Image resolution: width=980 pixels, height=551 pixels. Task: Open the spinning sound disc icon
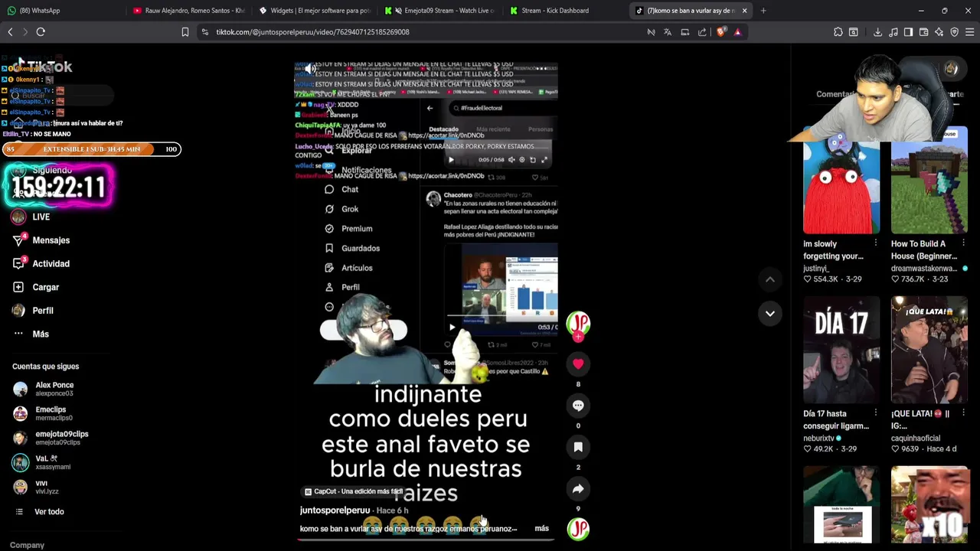(x=578, y=529)
